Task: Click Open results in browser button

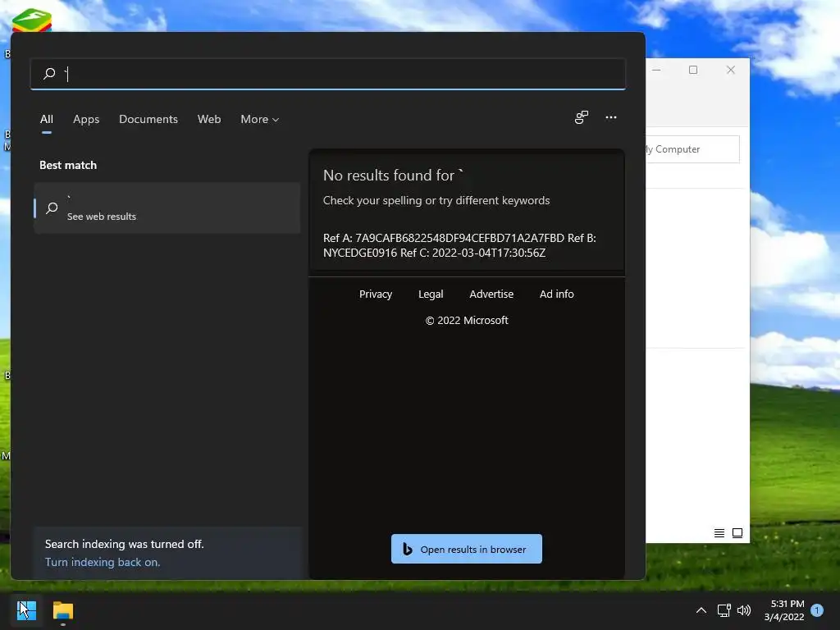Action: 467,549
